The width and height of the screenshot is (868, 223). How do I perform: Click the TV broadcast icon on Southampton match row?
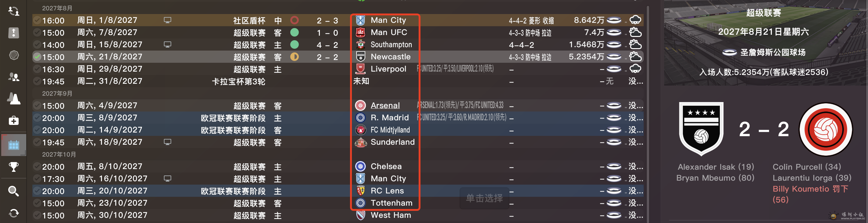click(168, 44)
